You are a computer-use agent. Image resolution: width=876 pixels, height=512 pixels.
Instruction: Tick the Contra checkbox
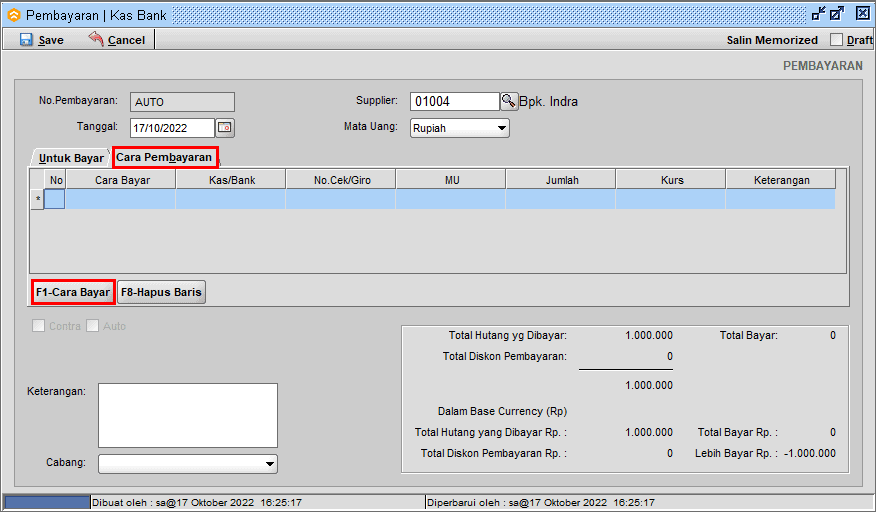point(39,326)
